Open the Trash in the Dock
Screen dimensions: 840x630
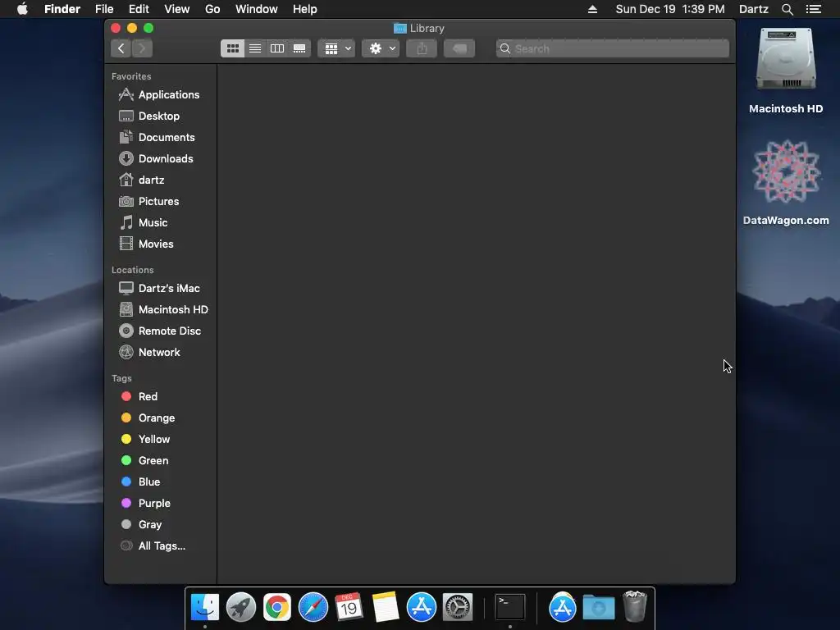click(635, 606)
